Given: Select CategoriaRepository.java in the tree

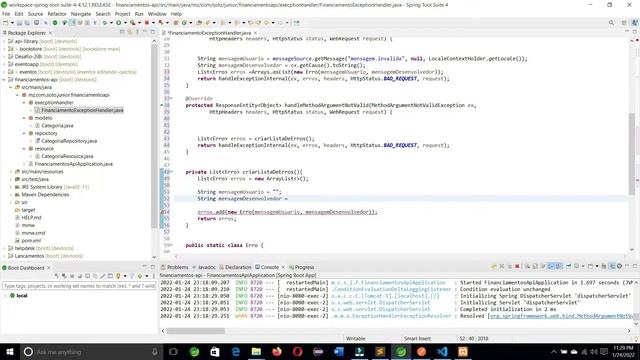Looking at the screenshot, I should click(69, 141).
